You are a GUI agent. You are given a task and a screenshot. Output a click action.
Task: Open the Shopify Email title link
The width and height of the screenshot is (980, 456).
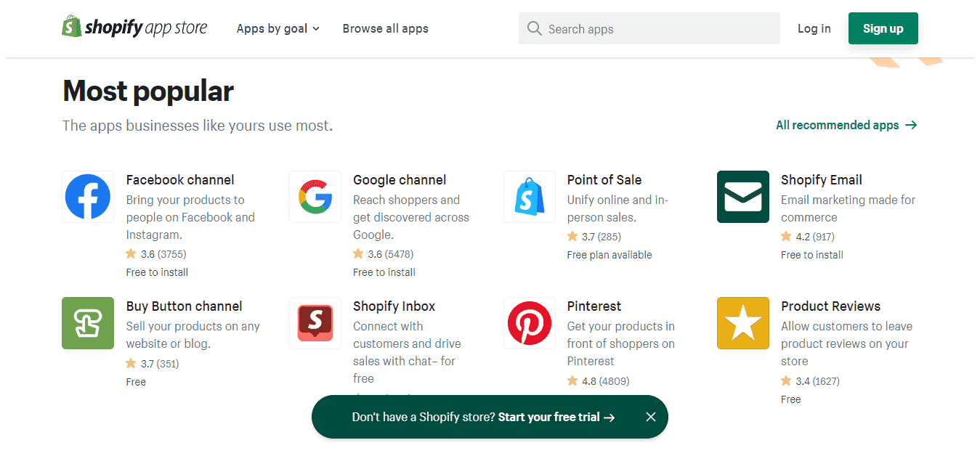(x=822, y=180)
